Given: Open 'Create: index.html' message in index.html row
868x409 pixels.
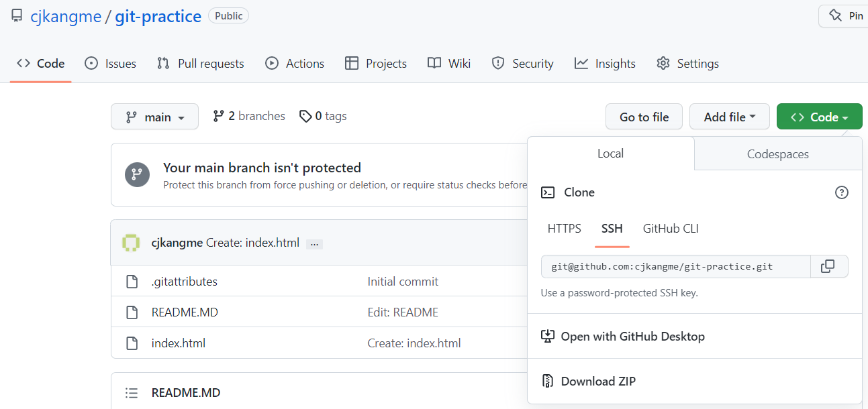Looking at the screenshot, I should 414,343.
